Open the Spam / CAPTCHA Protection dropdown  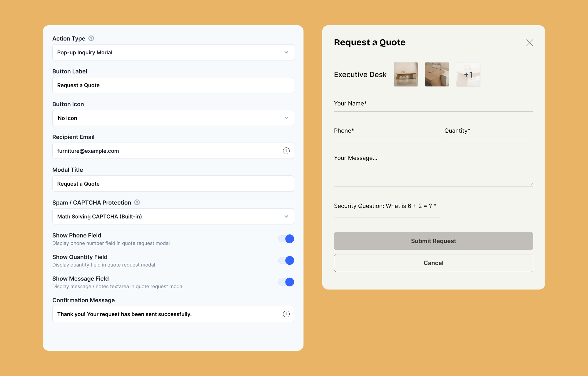[173, 216]
